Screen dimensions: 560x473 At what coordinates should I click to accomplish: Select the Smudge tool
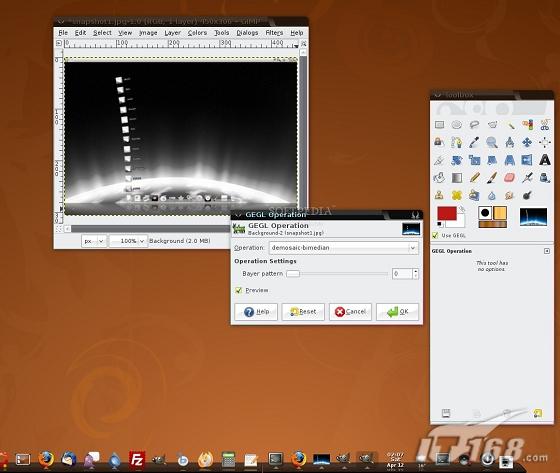510,195
